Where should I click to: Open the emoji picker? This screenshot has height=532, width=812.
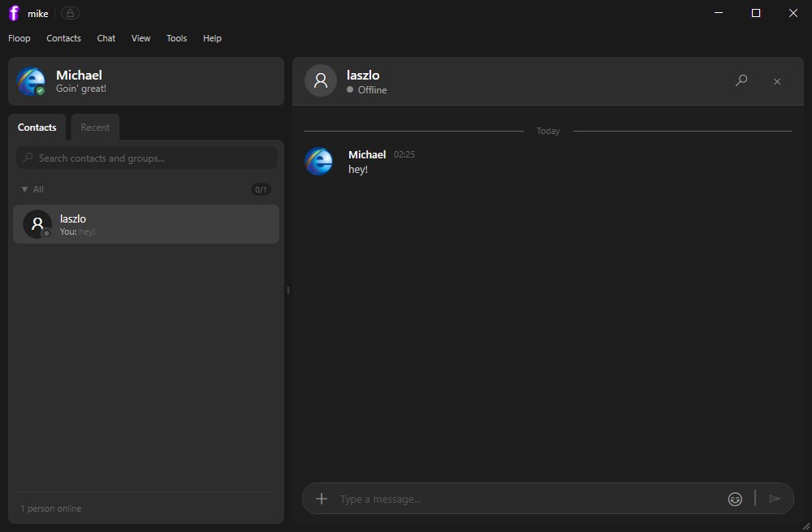coord(735,499)
